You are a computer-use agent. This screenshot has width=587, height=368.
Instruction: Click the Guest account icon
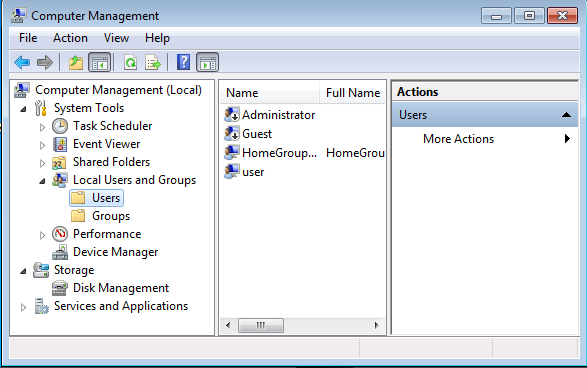(232, 134)
